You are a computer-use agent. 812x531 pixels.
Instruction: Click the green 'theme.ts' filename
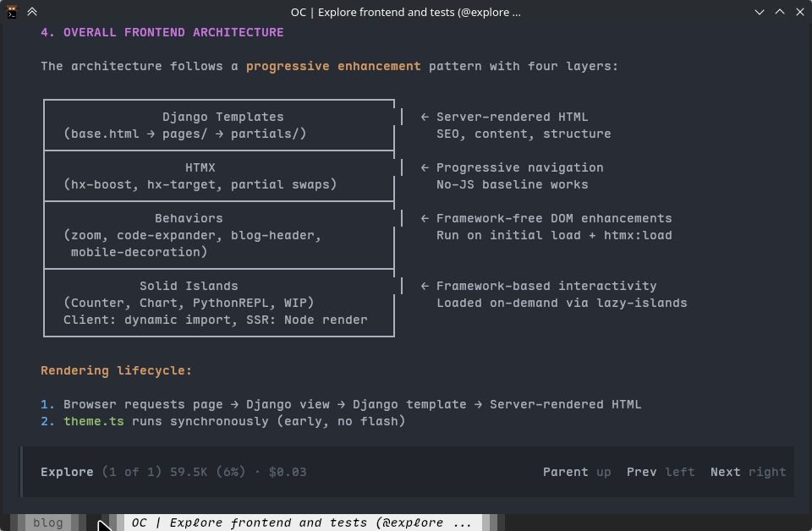(94, 421)
